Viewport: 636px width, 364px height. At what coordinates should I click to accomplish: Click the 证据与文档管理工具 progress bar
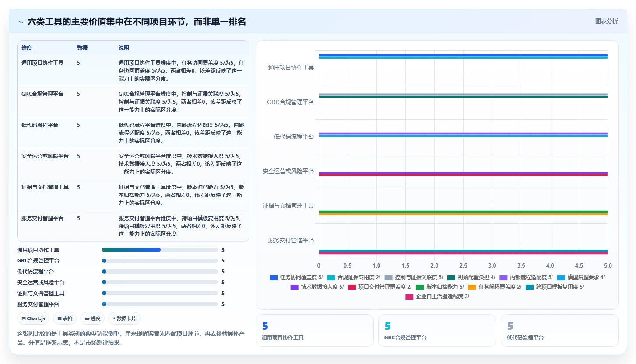(x=160, y=293)
